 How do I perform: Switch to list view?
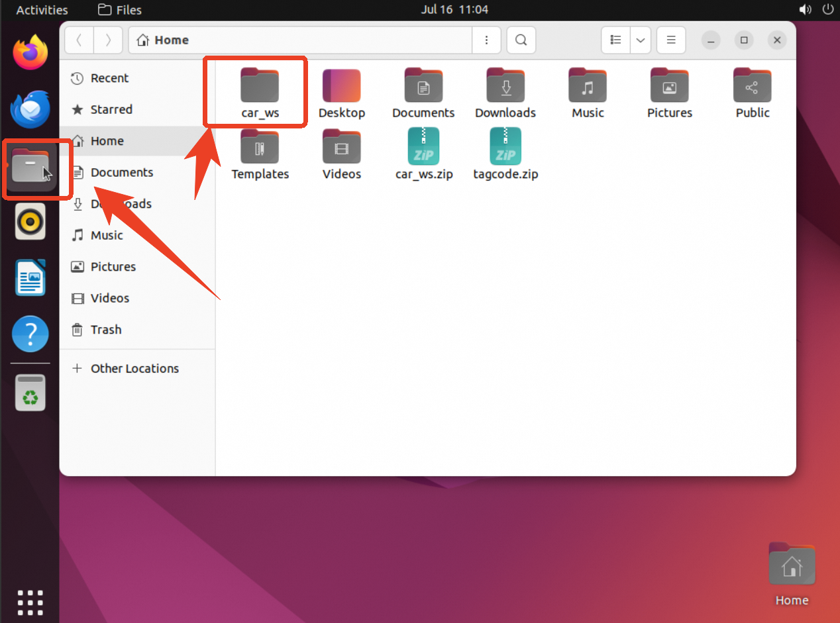[616, 40]
